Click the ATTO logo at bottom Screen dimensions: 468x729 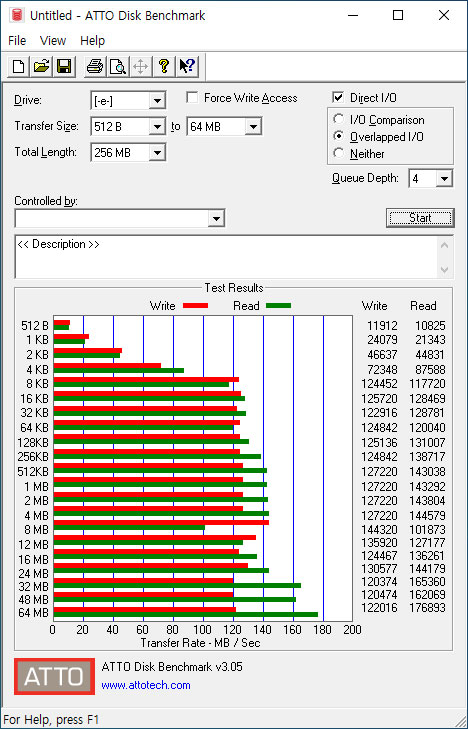tap(54, 676)
